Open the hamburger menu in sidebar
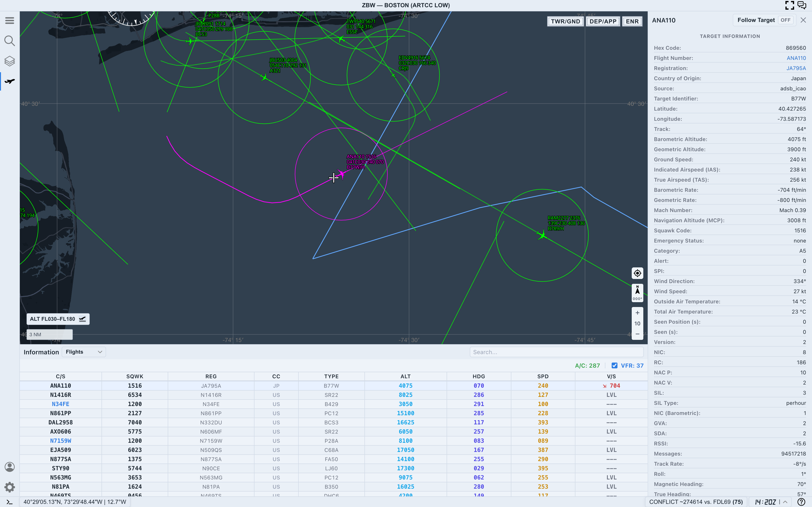Screen dimensions: 812x507 pos(10,21)
